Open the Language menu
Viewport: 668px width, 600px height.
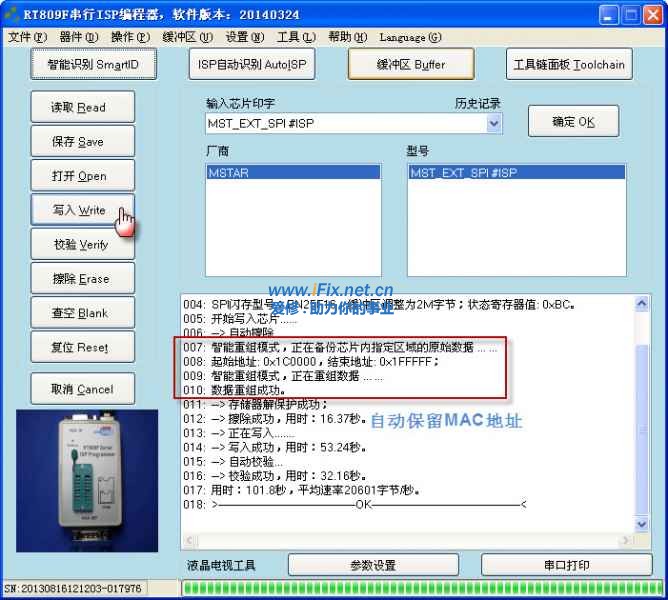click(x=410, y=38)
